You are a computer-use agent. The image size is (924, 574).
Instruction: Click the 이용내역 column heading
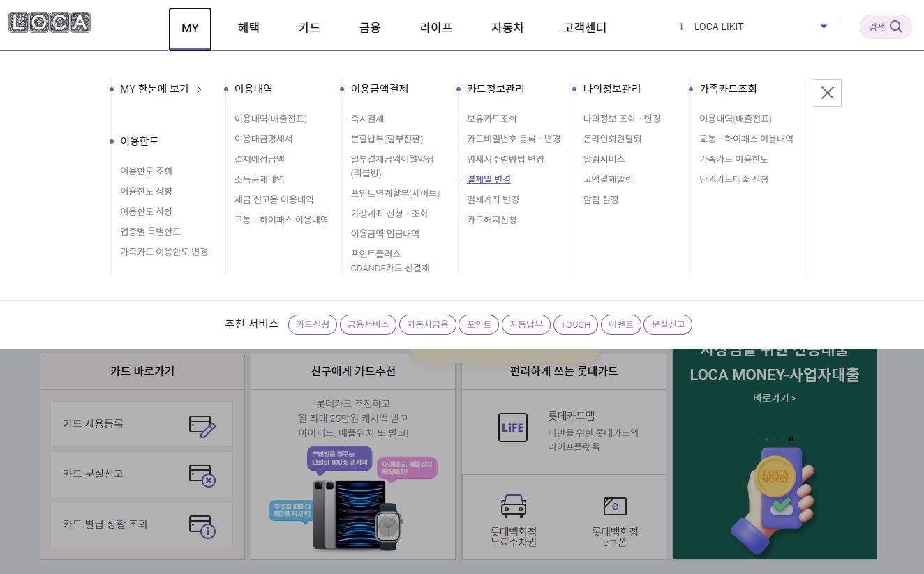[x=253, y=89]
